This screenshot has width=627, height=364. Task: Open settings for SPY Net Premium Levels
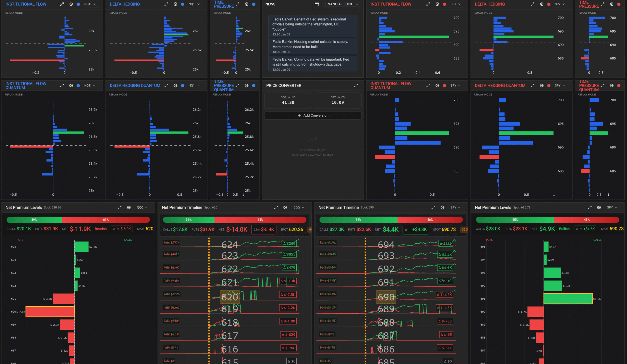point(599,207)
